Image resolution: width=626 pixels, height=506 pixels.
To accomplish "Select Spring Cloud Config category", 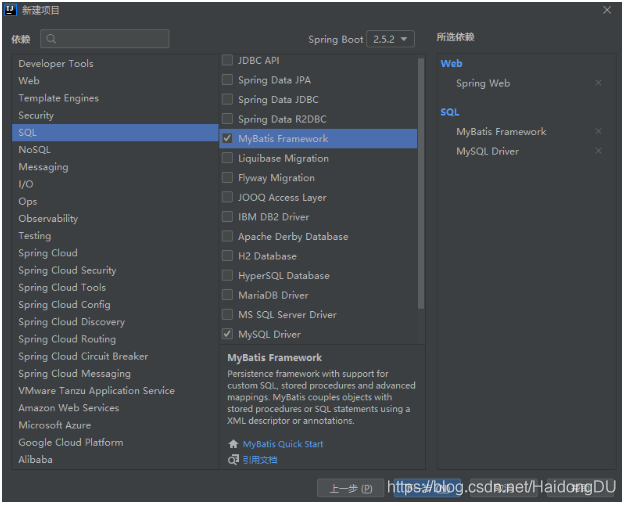I will click(115, 305).
